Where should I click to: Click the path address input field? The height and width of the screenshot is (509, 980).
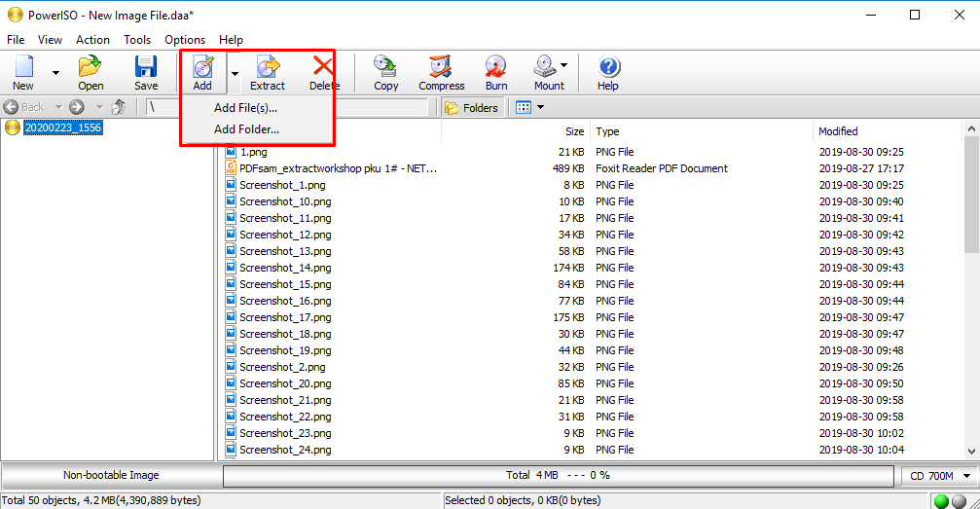click(287, 107)
